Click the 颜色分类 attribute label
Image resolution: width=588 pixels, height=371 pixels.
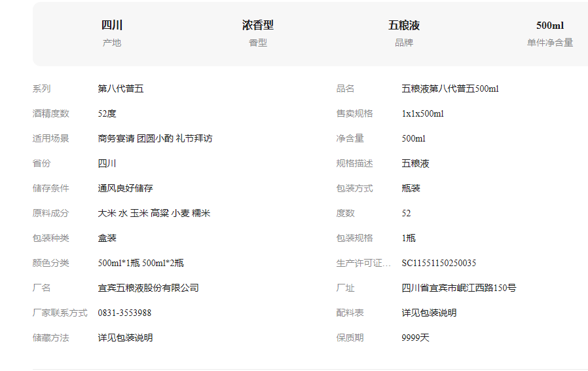pos(50,263)
